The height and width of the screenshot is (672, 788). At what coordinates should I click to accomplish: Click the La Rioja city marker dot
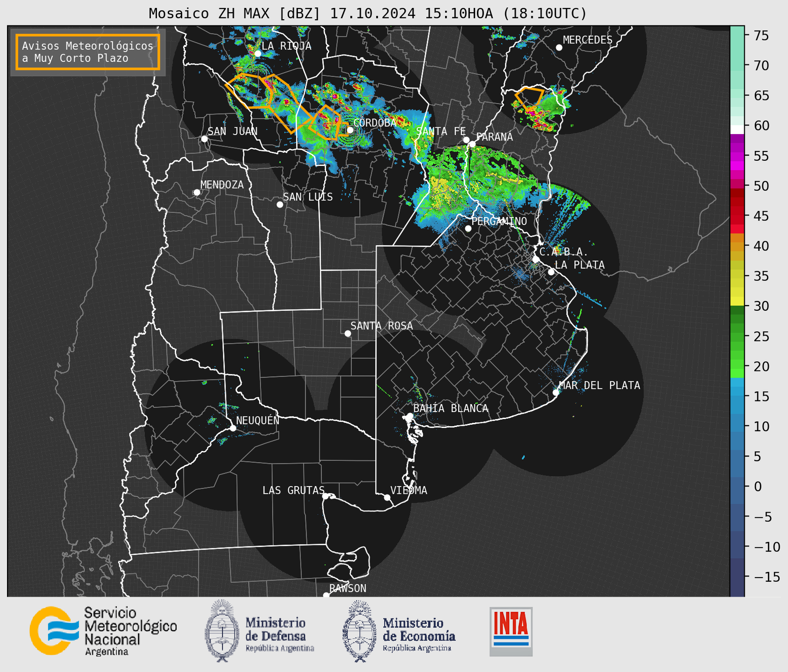point(258,54)
